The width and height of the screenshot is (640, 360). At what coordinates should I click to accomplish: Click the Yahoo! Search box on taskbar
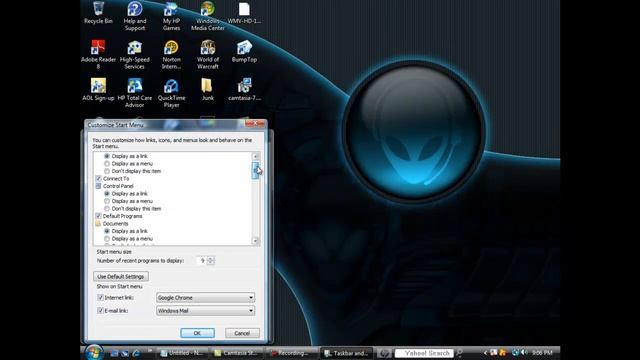(x=424, y=353)
